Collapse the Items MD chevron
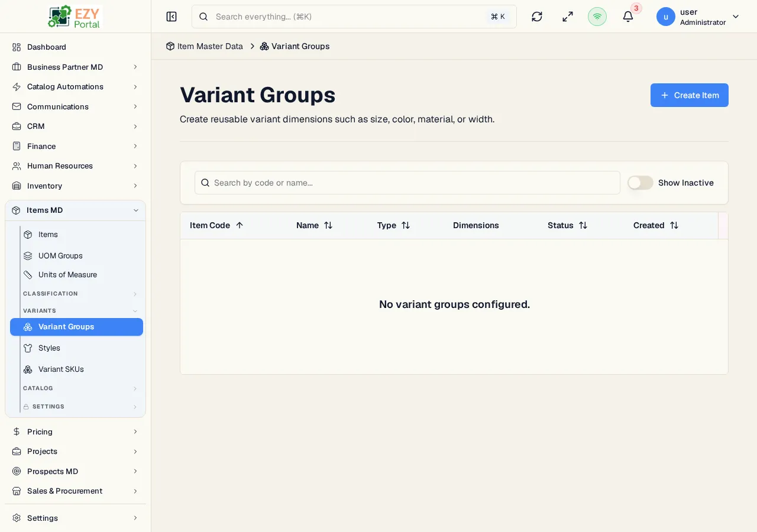This screenshot has height=532, width=757. [135, 210]
